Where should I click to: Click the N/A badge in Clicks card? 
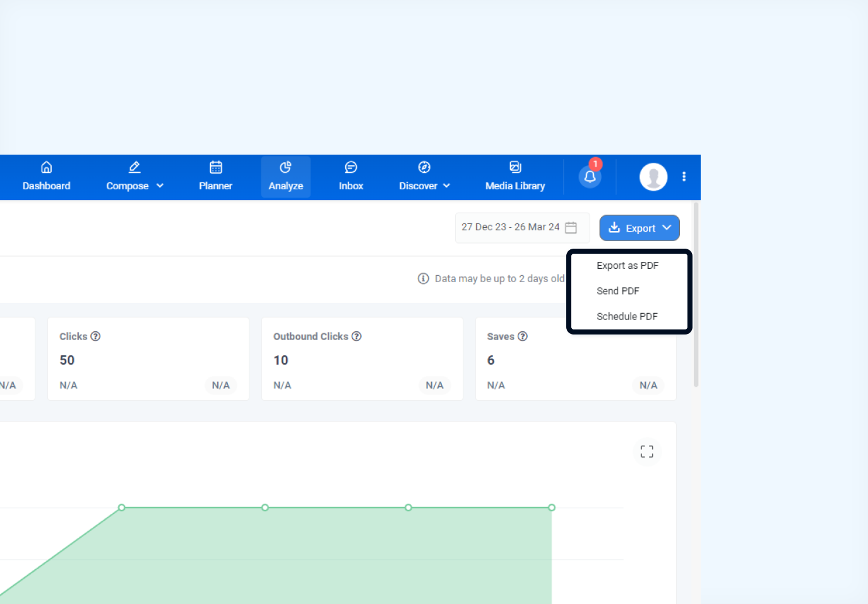[221, 385]
